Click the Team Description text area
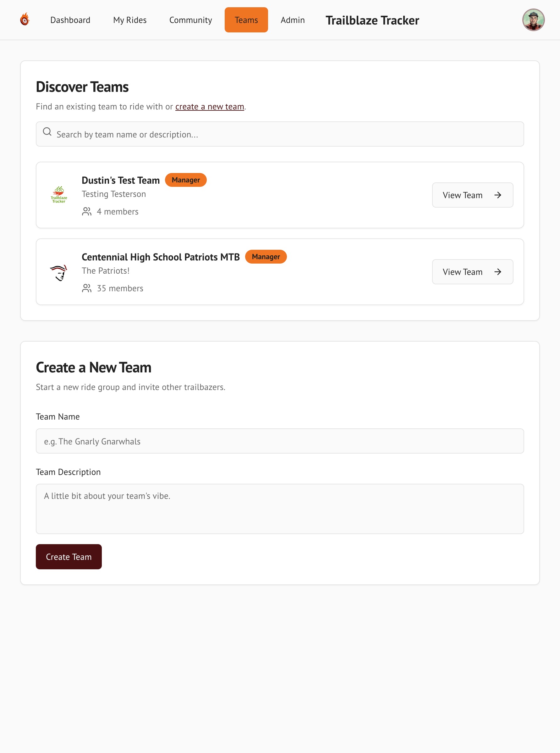This screenshot has height=753, width=560. (x=280, y=508)
